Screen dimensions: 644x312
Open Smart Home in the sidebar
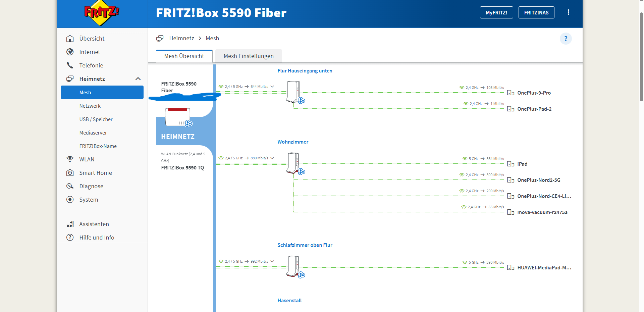point(96,173)
